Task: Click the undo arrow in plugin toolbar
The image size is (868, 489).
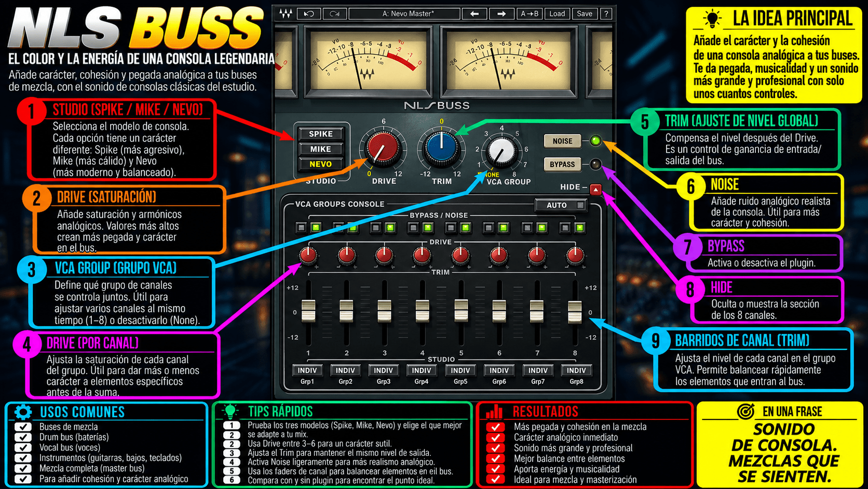Action: tap(309, 14)
